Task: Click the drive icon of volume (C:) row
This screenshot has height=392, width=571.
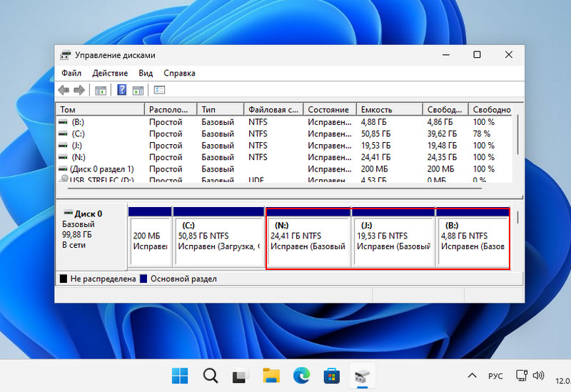Action: point(63,134)
